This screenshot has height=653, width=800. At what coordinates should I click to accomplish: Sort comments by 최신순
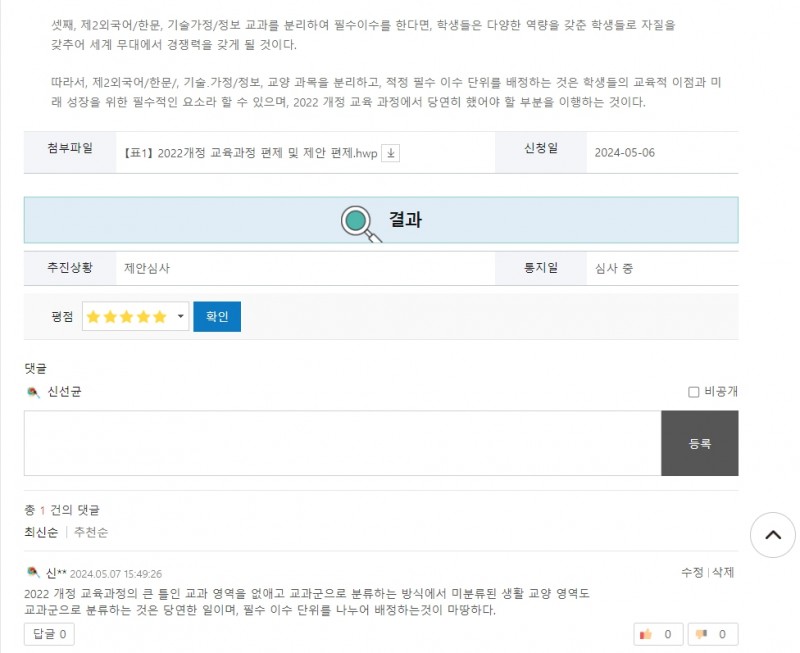click(41, 532)
